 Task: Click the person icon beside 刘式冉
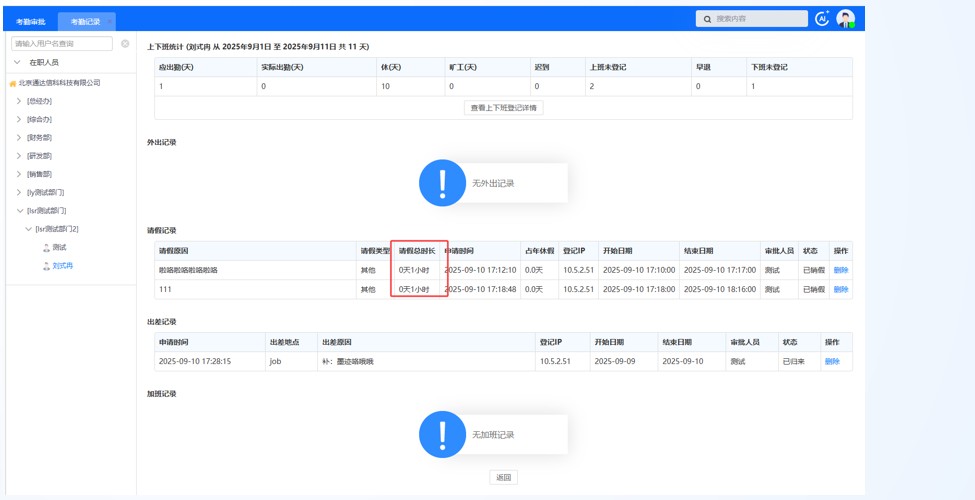[x=46, y=266]
